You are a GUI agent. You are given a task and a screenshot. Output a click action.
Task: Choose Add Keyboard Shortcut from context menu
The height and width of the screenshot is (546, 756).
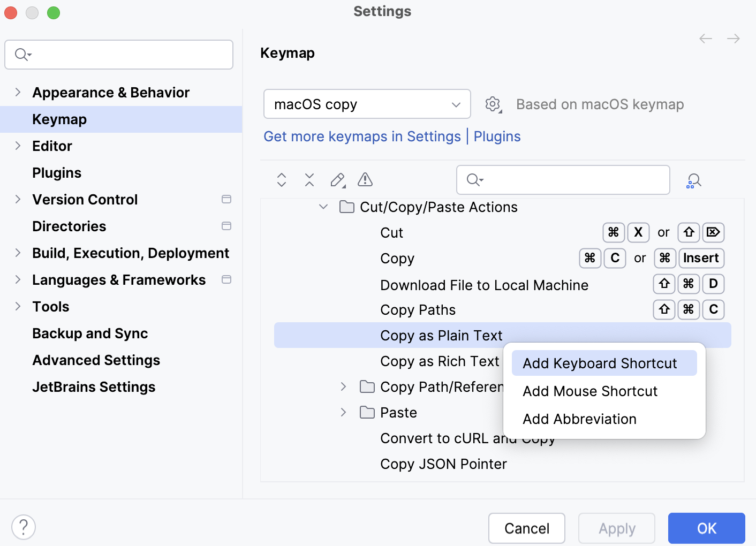coord(603,363)
